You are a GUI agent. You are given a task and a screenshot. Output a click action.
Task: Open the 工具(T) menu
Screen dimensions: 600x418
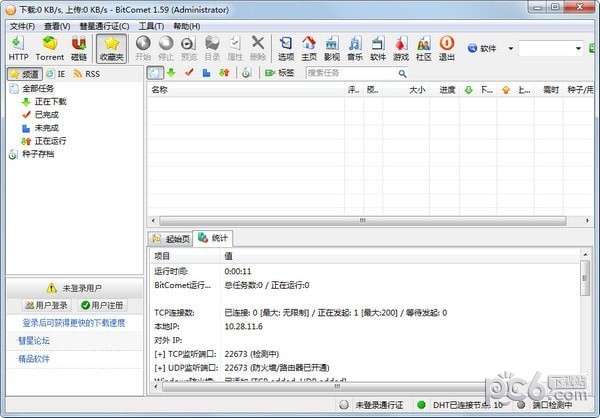tap(151, 25)
